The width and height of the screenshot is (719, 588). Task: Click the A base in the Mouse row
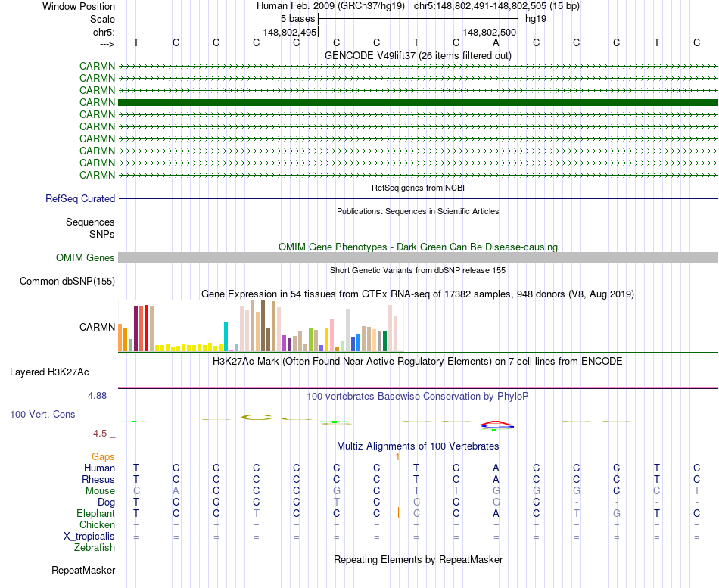(176, 491)
